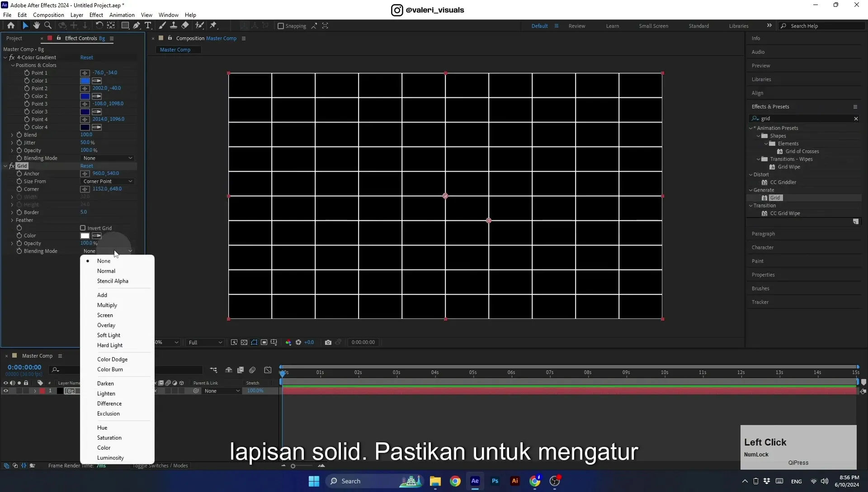Open Parent & Link None dropdown
The height and width of the screenshot is (492, 868).
coord(222,391)
